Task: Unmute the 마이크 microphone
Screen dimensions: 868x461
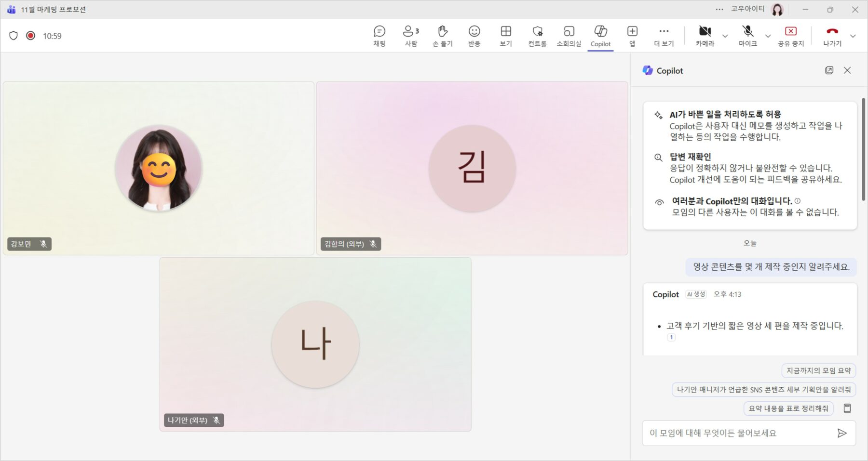Action: pyautogui.click(x=747, y=36)
